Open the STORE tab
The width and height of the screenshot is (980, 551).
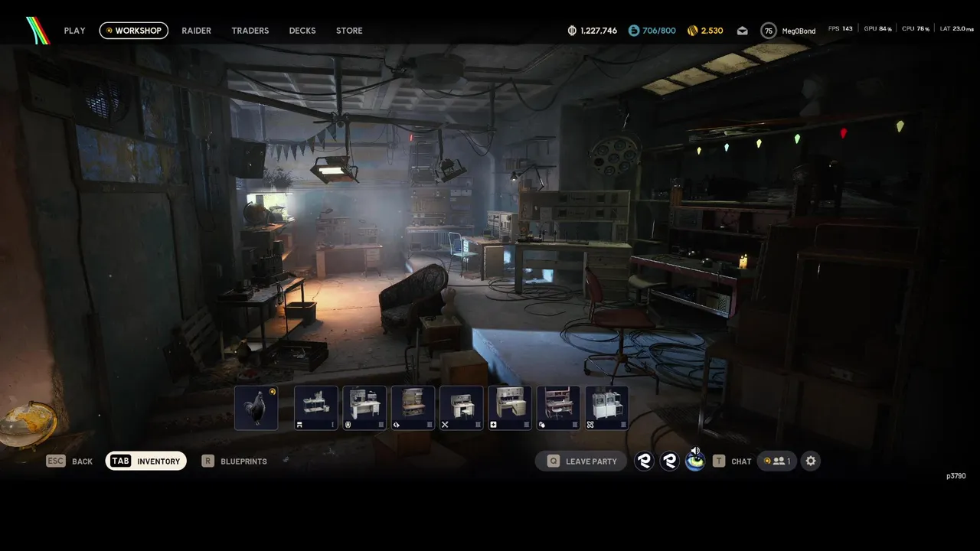[349, 31]
